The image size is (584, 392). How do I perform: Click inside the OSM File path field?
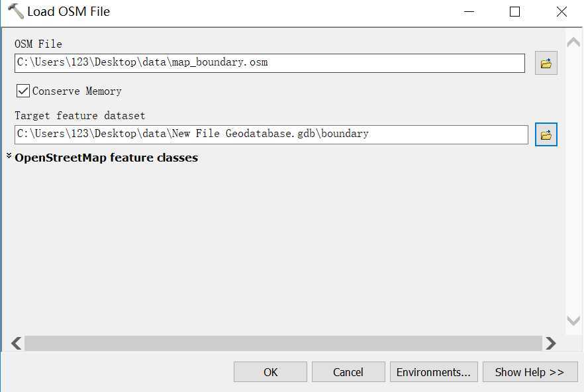[269, 63]
